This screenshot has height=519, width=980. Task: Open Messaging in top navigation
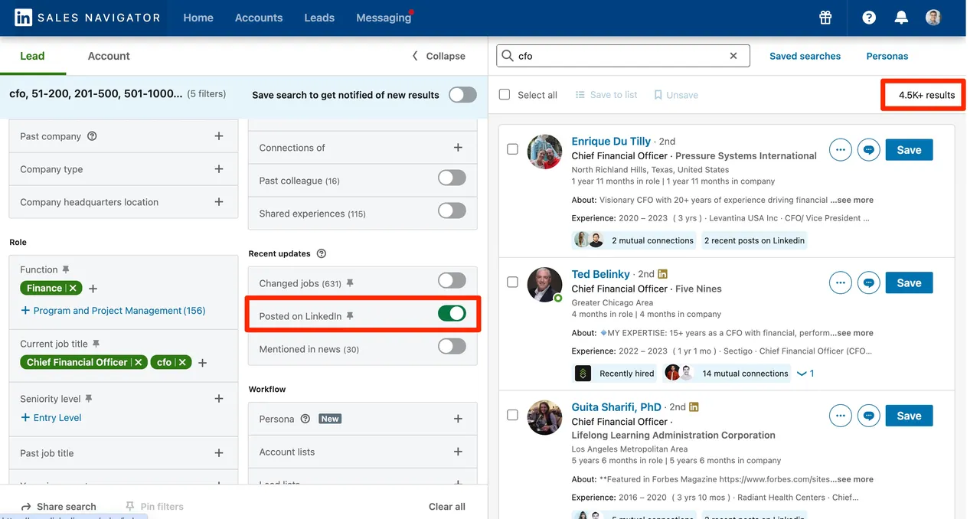coord(384,18)
